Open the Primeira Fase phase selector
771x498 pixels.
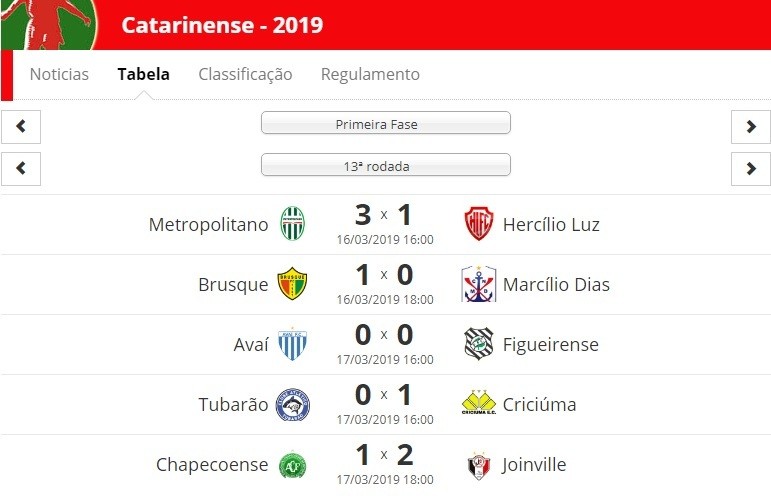tap(386, 123)
